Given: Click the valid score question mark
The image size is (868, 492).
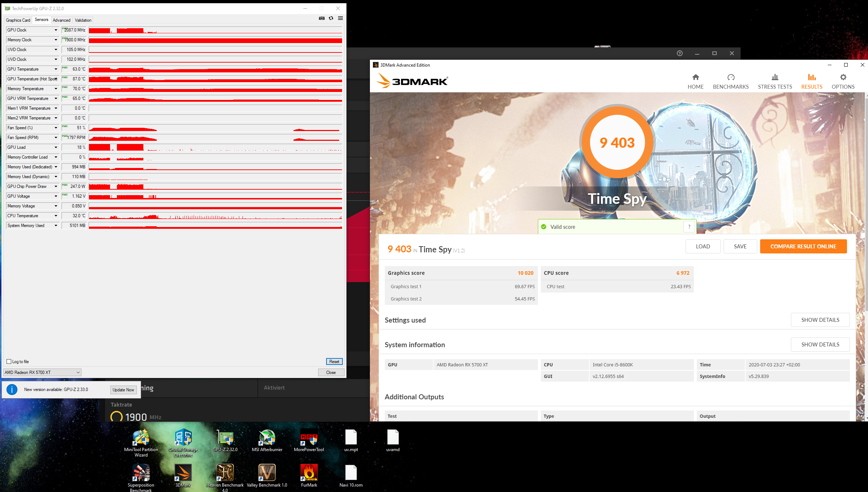Looking at the screenshot, I should (689, 227).
